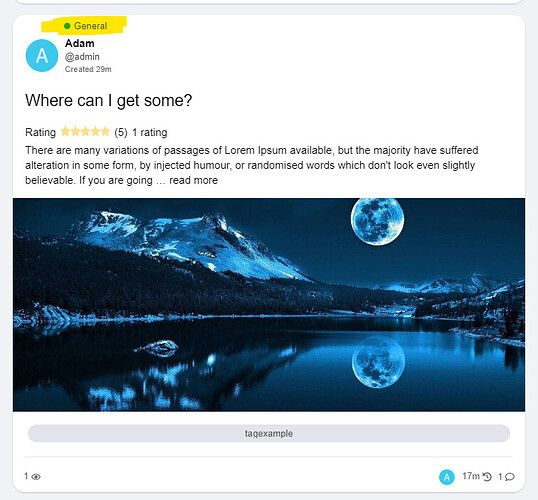Screen dimensions: 538x500
Task: Open post title Where can I get some?
Action: [x=109, y=101]
